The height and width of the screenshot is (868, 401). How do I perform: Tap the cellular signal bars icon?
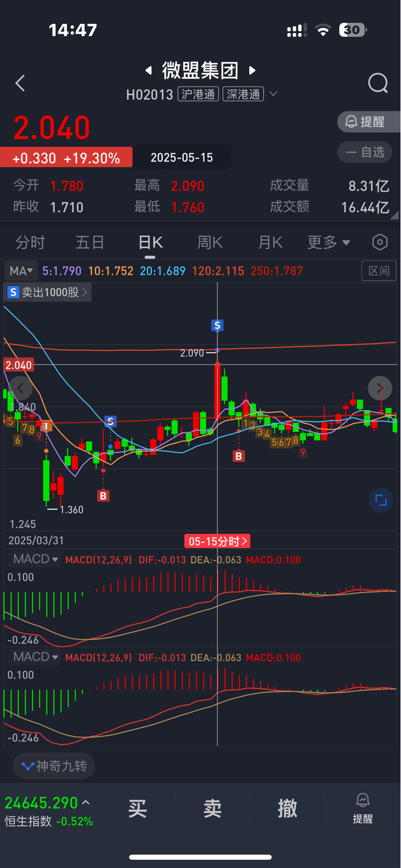297,31
